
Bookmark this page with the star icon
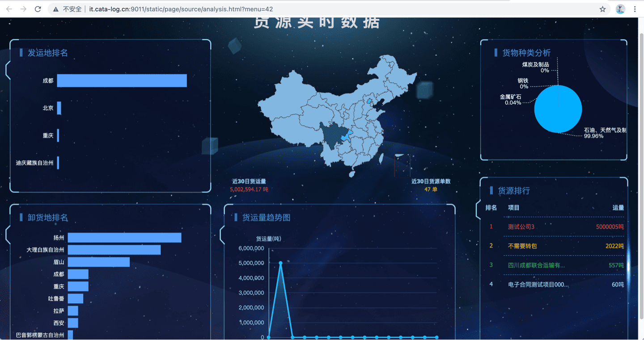click(602, 9)
